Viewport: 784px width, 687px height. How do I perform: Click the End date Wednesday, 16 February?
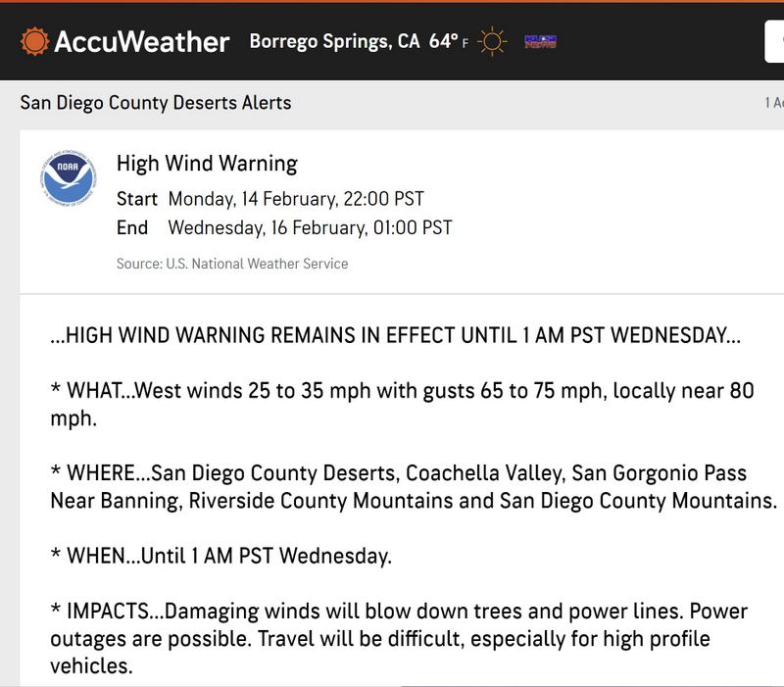point(310,228)
